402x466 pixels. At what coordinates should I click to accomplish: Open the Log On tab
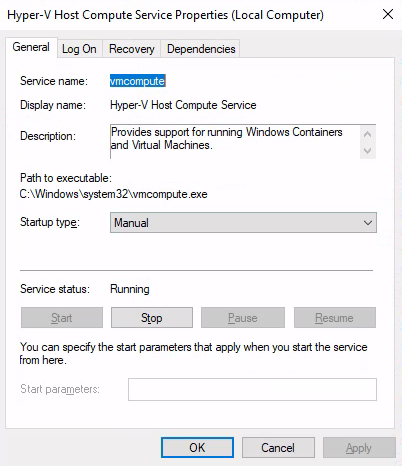[79, 49]
